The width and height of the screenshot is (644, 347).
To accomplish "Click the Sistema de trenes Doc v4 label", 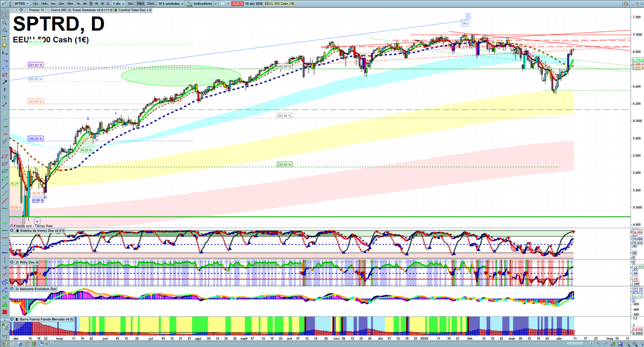I will click(x=42, y=231).
